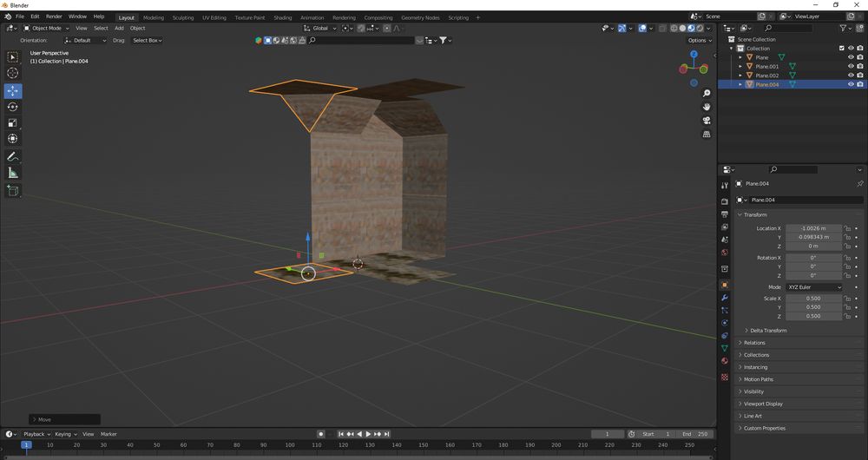Activate the Rotate tool
This screenshot has width=868, height=460.
pyautogui.click(x=13, y=107)
